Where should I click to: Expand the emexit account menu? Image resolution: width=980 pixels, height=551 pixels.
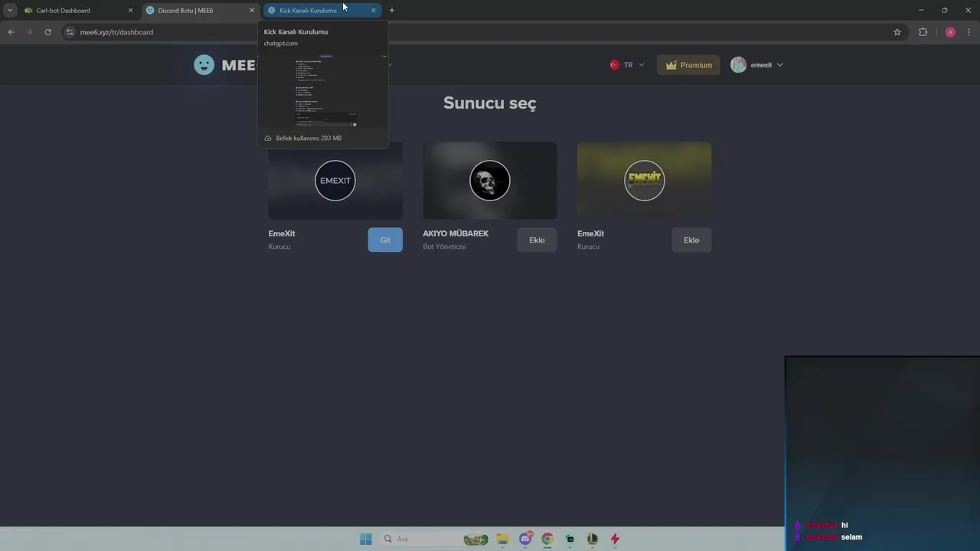coord(756,65)
